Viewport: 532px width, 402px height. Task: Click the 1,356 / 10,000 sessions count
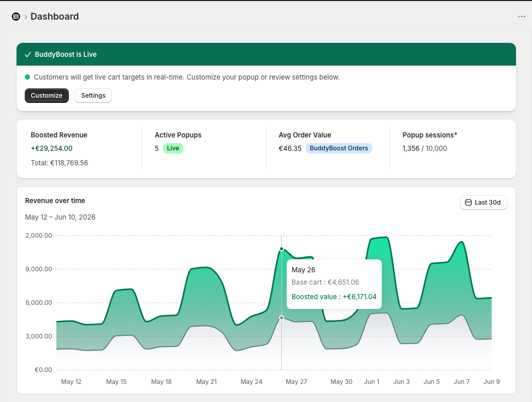coord(425,148)
